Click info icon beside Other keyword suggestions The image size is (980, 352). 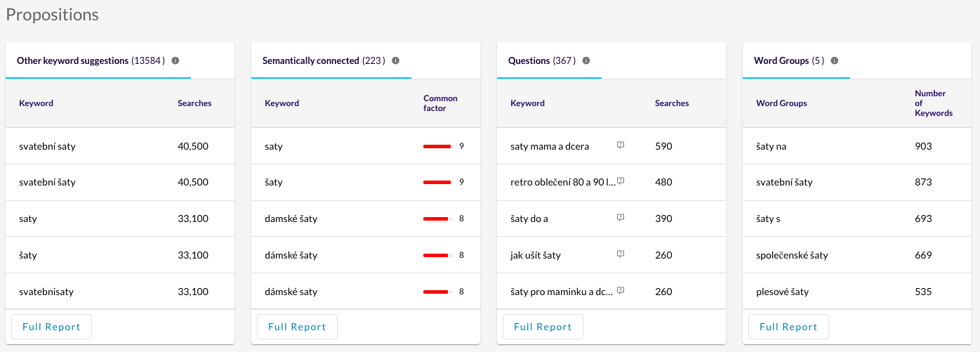tap(176, 61)
